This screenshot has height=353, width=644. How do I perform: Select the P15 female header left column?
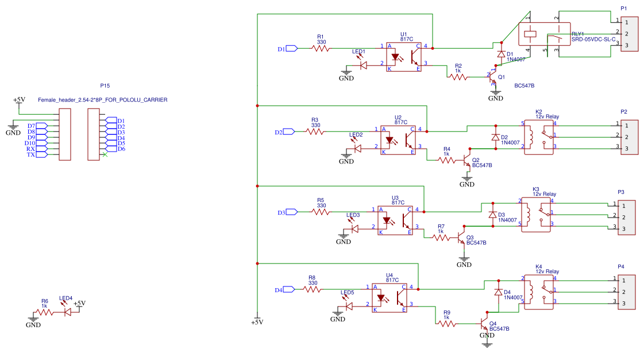(65, 134)
